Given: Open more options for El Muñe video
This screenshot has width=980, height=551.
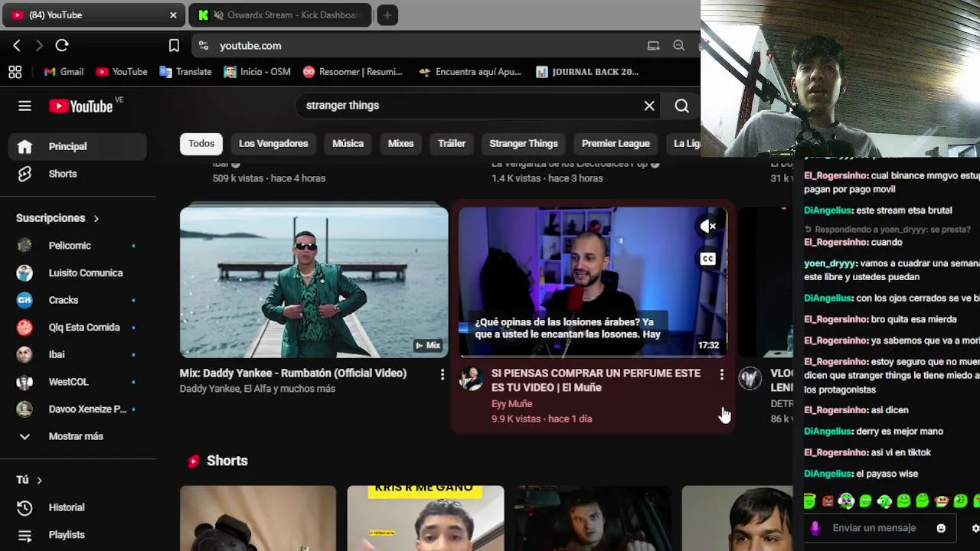Looking at the screenshot, I should pos(721,374).
